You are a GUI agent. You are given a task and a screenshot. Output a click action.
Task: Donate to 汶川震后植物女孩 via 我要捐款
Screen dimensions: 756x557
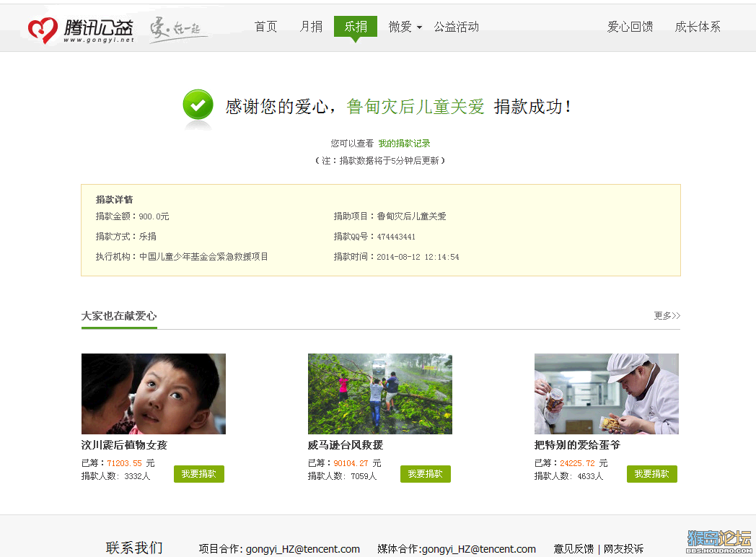198,474
